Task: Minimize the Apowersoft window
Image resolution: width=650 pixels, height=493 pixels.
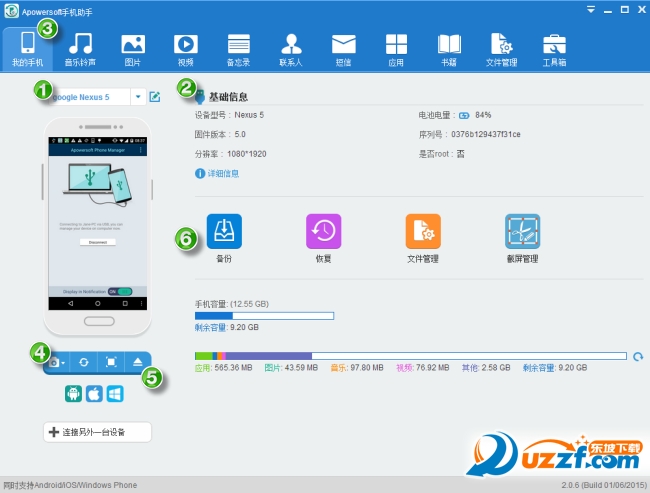Action: 608,10
